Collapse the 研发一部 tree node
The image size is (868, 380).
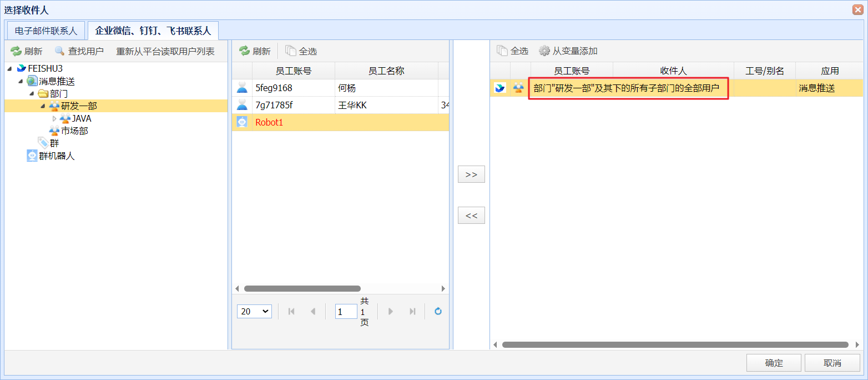[43, 106]
